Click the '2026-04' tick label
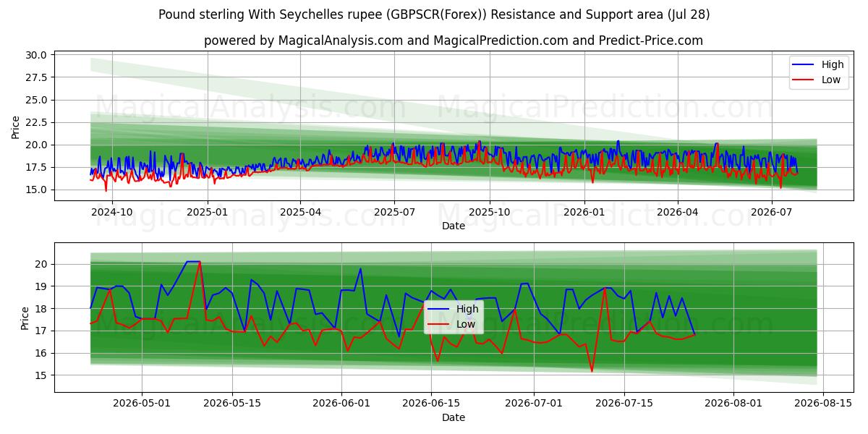Image resolution: width=868 pixels, height=434 pixels. point(678,212)
